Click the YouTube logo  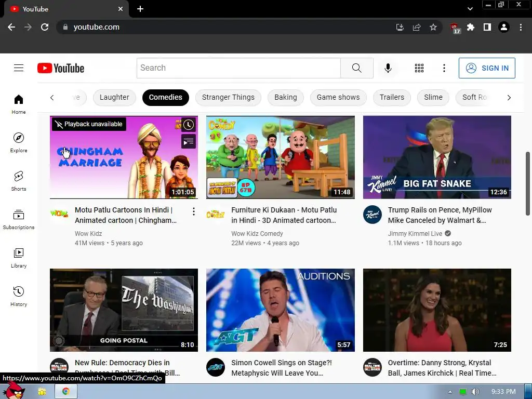tap(61, 68)
